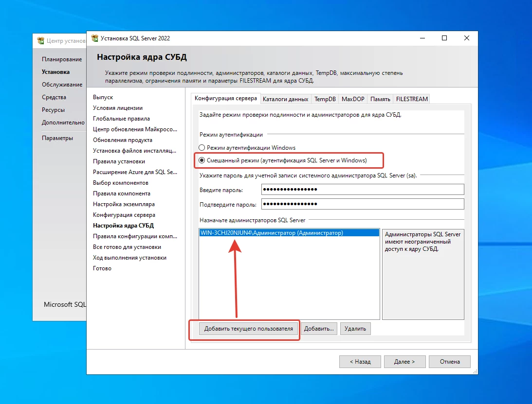532x404 pixels.
Task: Open the TempDB tab
Action: 325,99
